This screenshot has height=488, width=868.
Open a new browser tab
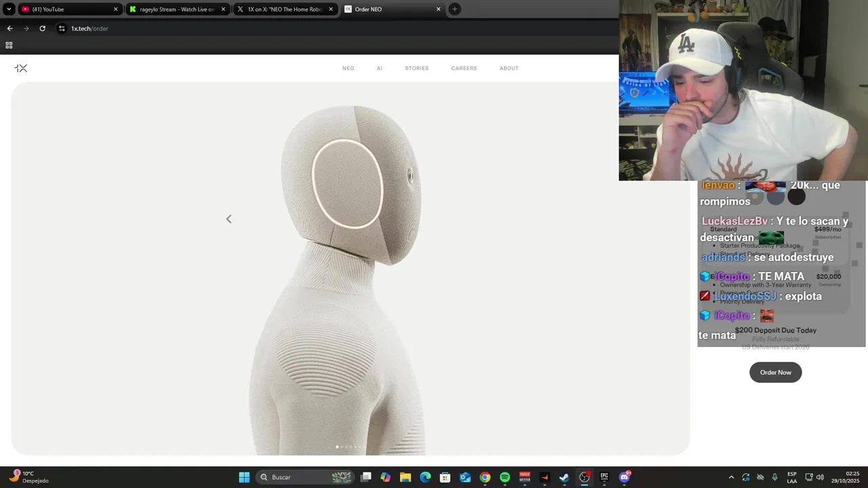tap(454, 9)
